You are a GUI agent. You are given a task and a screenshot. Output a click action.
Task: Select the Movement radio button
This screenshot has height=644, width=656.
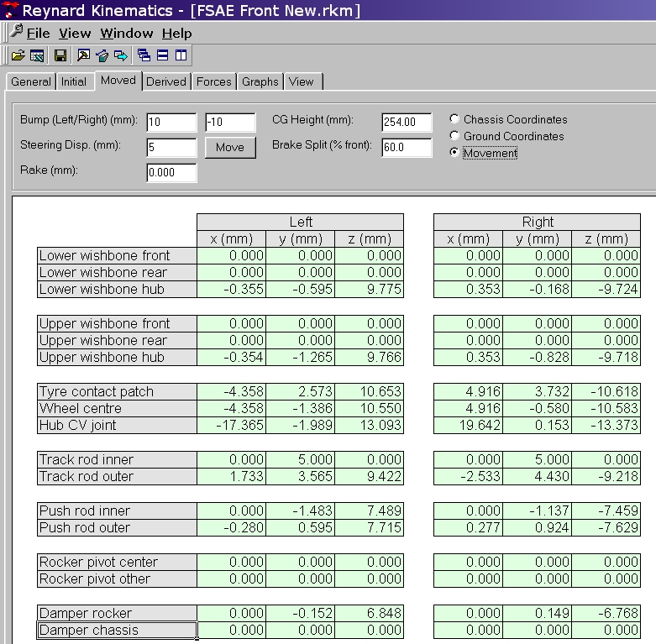click(x=455, y=153)
